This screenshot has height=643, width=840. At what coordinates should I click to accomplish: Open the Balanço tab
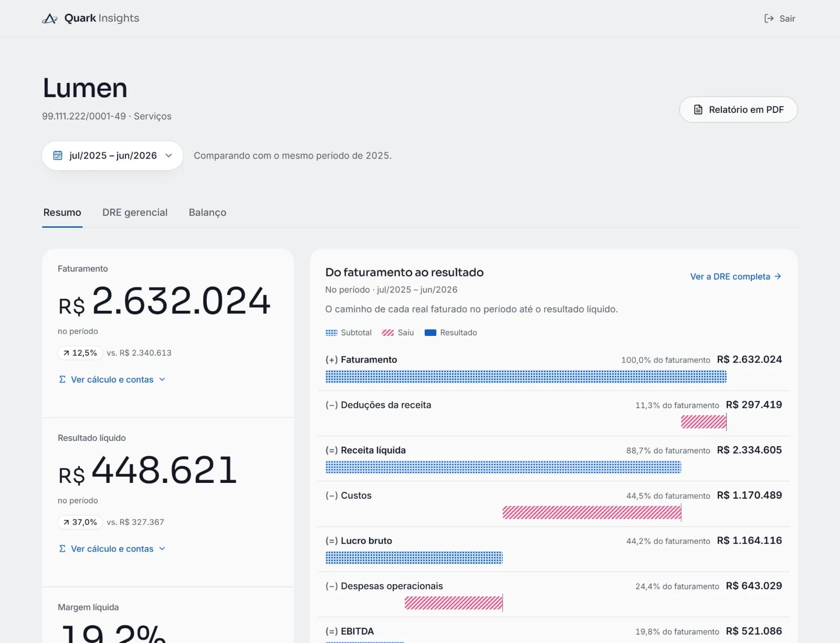[207, 212]
